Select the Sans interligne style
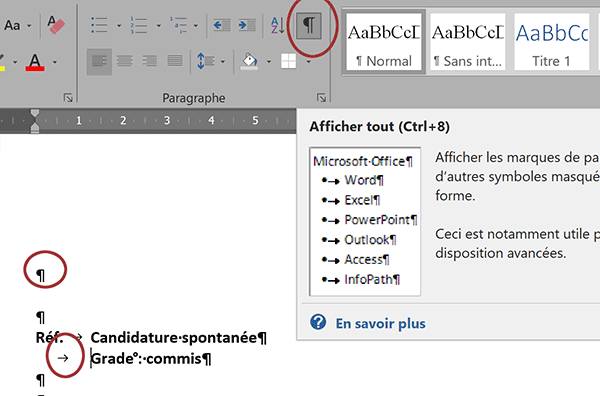600x396 pixels. click(x=468, y=42)
